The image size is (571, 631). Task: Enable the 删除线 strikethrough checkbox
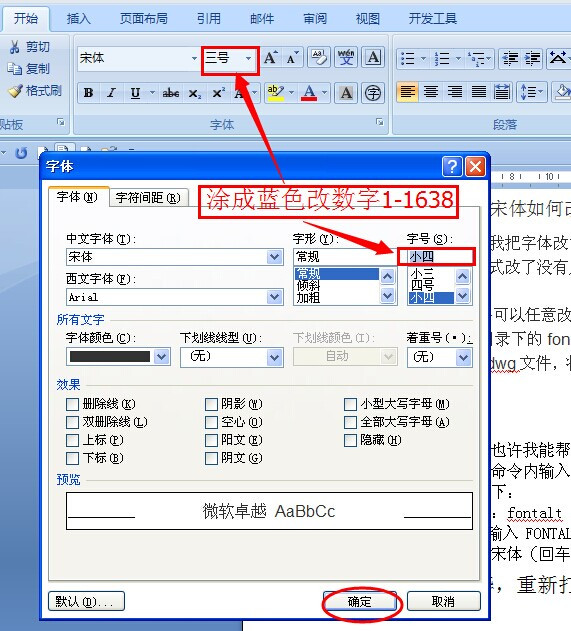coord(72,404)
